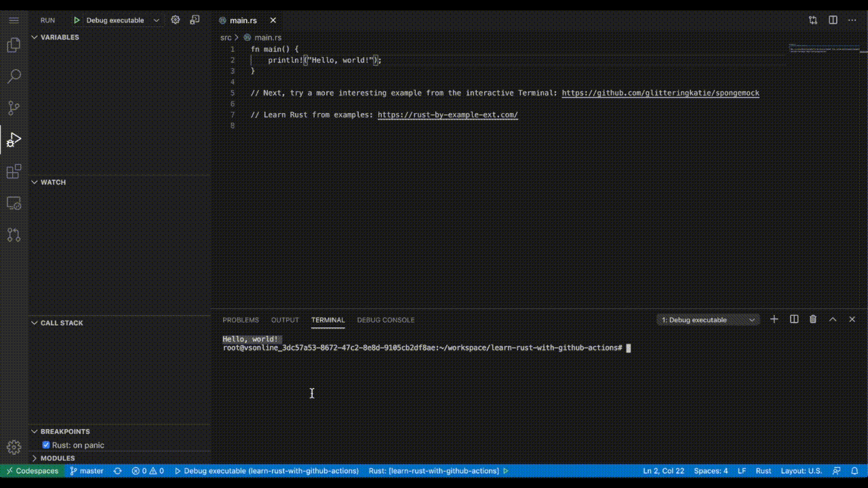Open the rust-by-example-ext.com link

(448, 115)
